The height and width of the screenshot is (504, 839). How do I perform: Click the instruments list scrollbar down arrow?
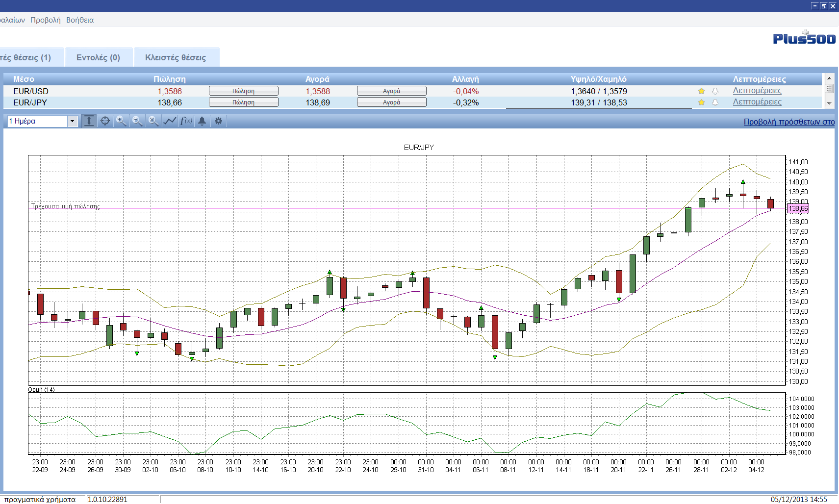click(x=829, y=103)
